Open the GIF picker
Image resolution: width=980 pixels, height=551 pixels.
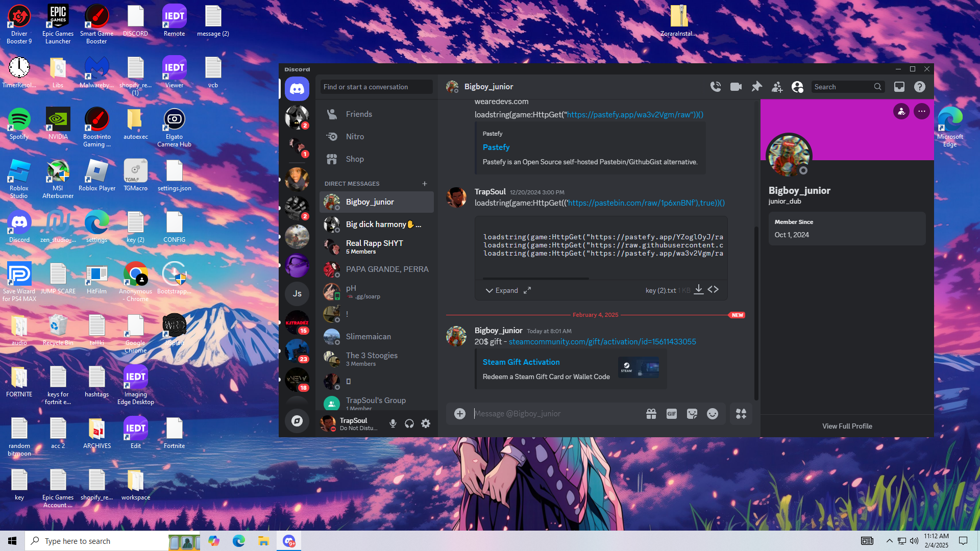(672, 414)
